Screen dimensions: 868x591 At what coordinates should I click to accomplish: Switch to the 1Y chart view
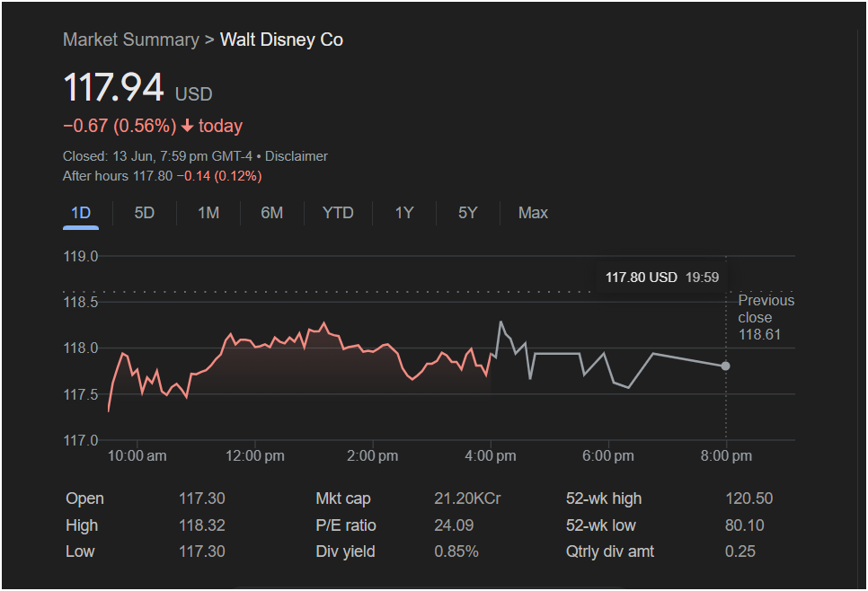[404, 213]
